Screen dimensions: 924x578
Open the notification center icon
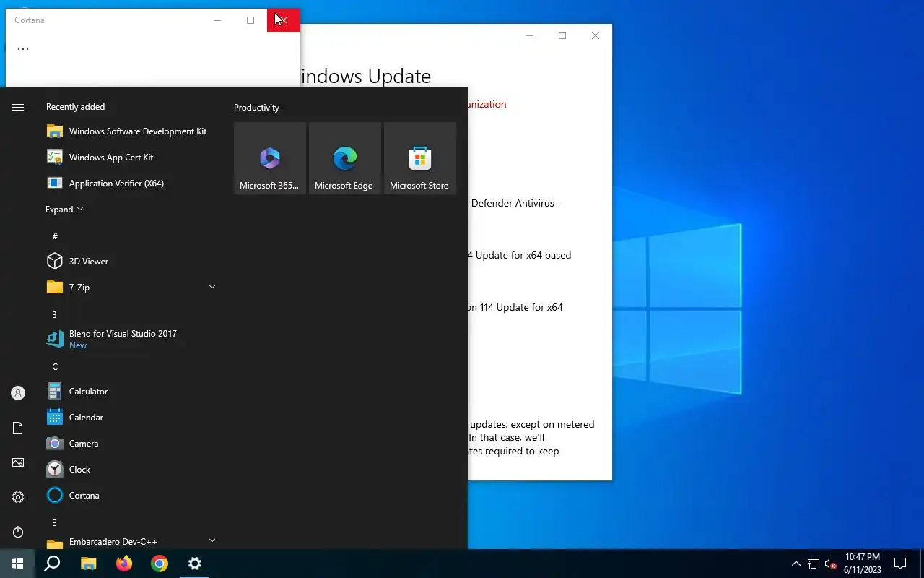tap(900, 564)
